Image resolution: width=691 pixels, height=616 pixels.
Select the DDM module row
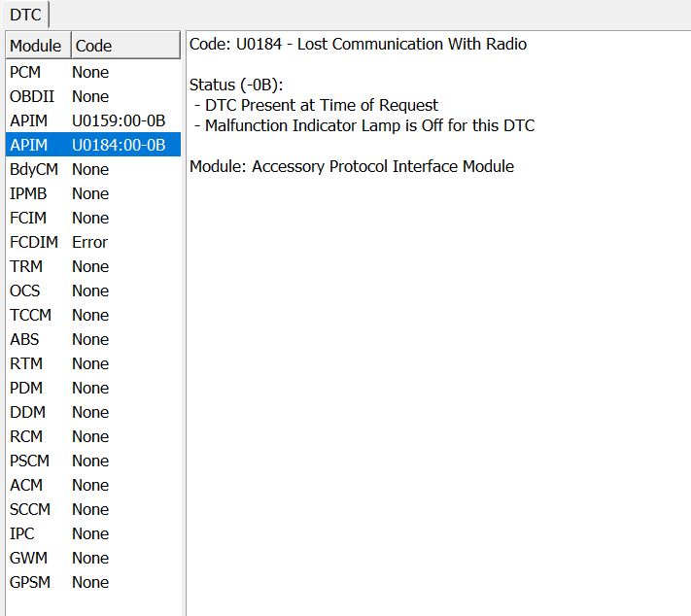[93, 412]
